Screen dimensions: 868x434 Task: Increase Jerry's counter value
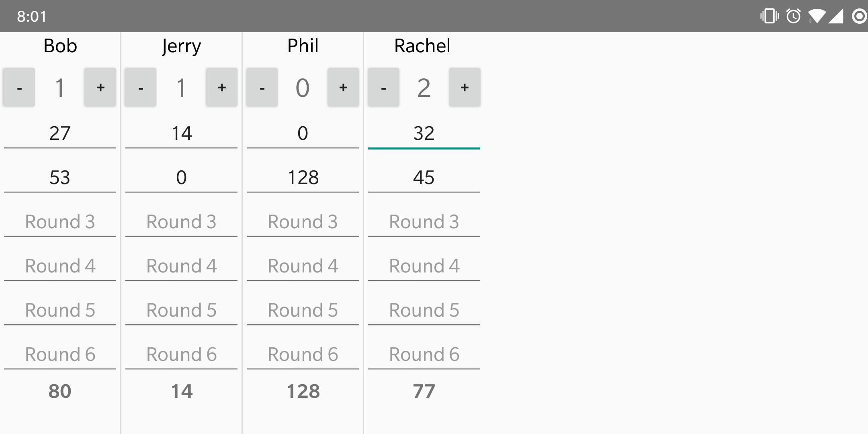point(222,87)
